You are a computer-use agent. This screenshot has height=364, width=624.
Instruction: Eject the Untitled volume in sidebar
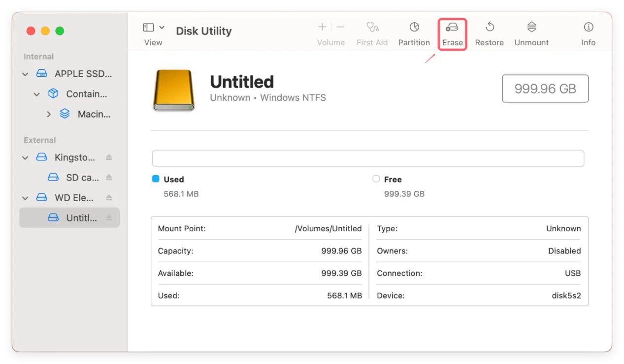coord(109,218)
